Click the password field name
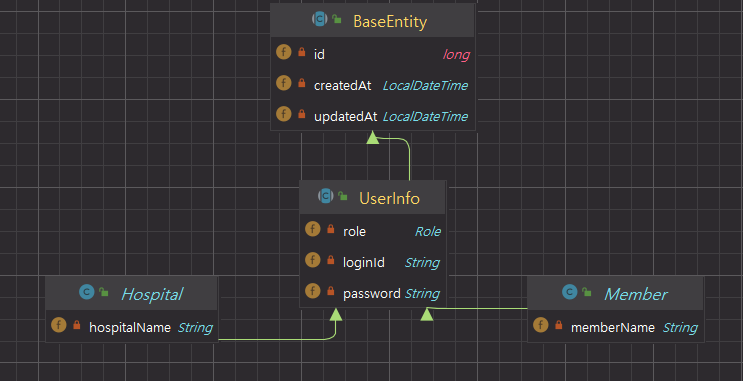Screen dimensions: 743x381 click(372, 294)
